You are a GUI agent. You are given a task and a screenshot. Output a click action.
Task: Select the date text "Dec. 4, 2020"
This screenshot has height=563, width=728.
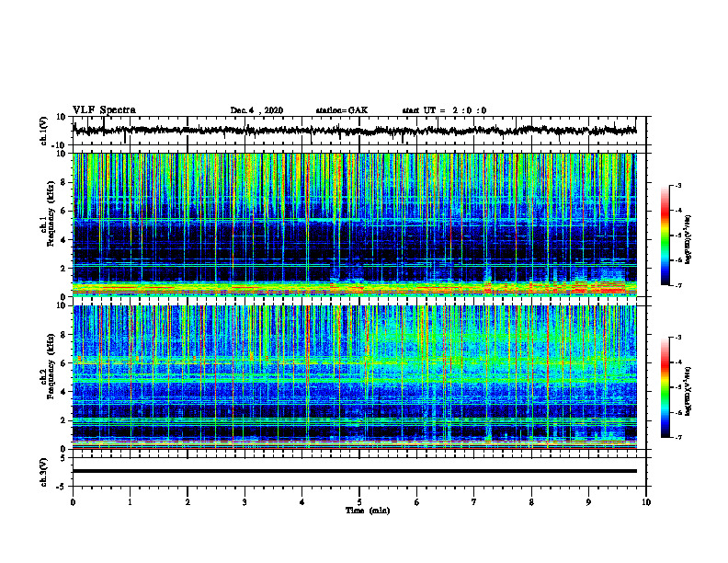[256, 110]
